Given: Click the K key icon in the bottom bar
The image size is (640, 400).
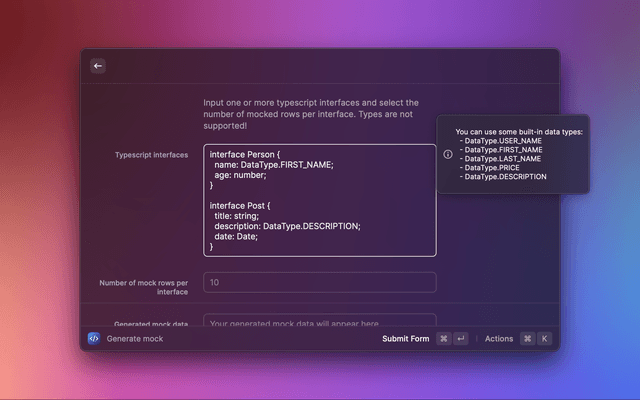Looking at the screenshot, I should [x=544, y=339].
